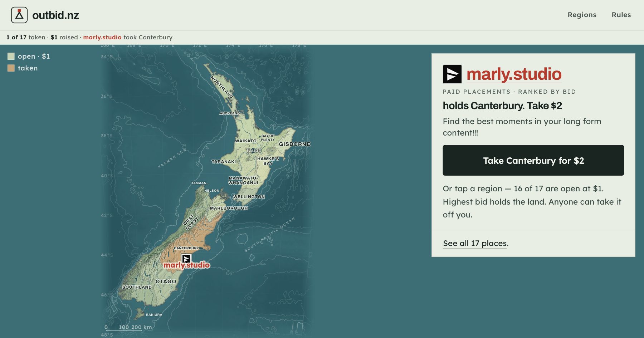Open the See all 17 places link
This screenshot has height=338, width=644.
tap(475, 243)
